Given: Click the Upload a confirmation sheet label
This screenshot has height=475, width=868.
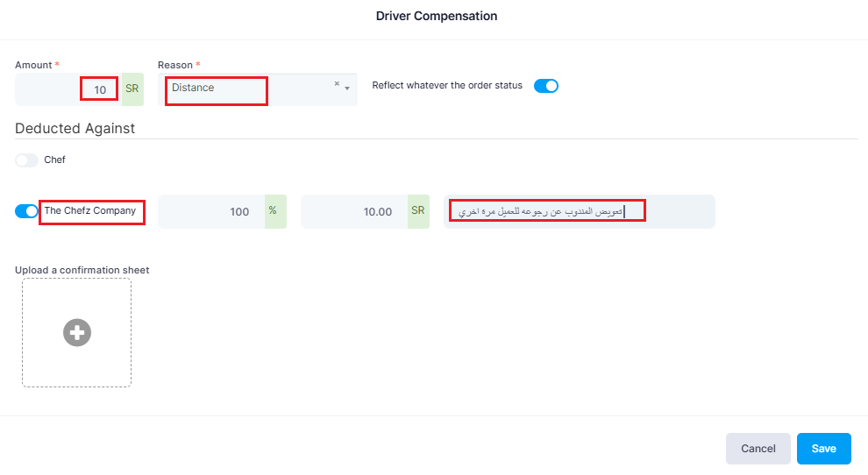Looking at the screenshot, I should tap(82, 270).
